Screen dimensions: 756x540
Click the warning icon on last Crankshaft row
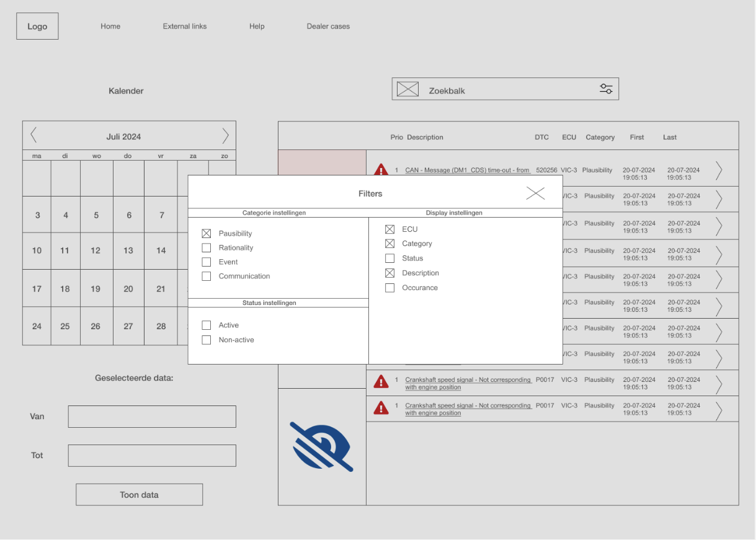tap(381, 408)
